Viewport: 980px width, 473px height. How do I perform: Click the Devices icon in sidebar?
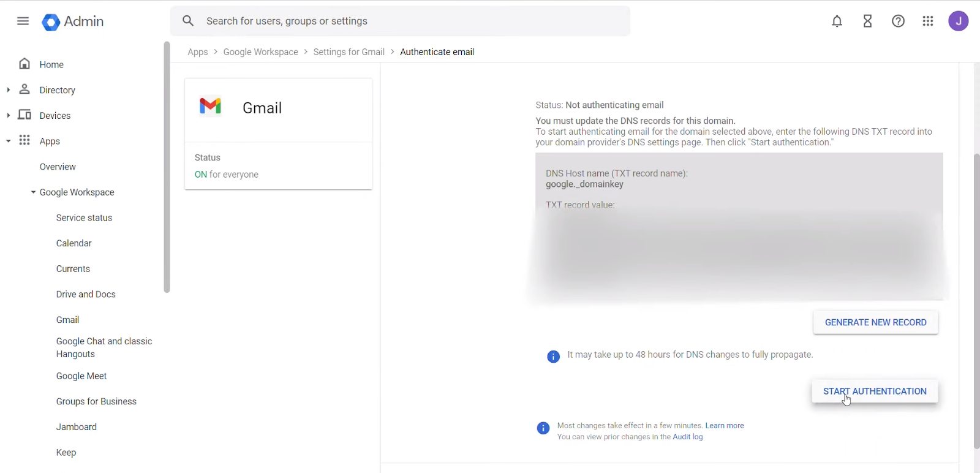click(24, 115)
